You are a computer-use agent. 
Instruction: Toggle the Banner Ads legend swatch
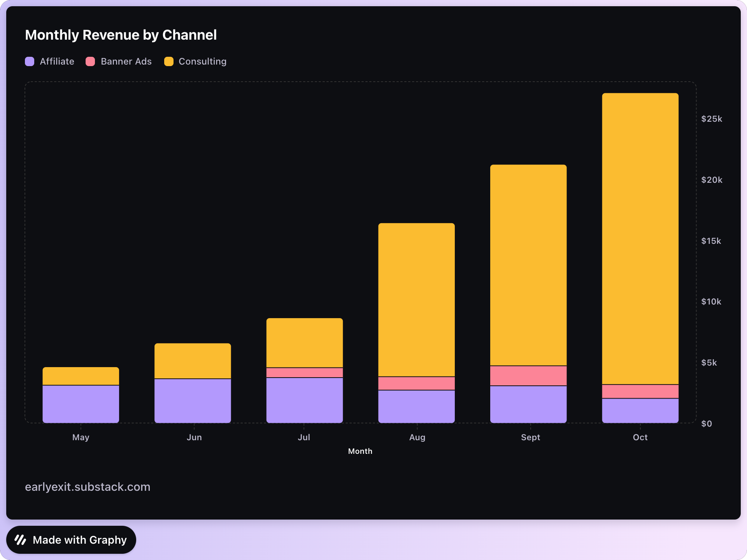coord(90,61)
